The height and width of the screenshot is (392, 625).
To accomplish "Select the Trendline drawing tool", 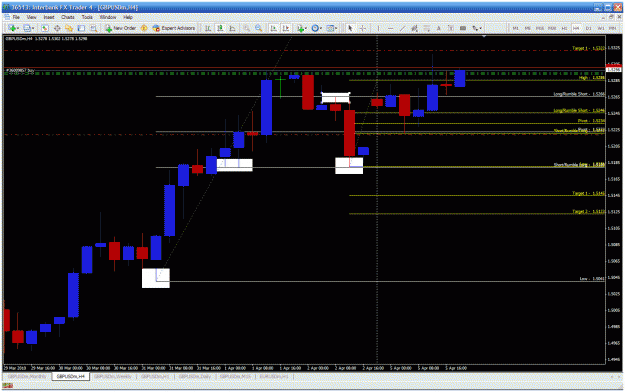I will coord(403,28).
